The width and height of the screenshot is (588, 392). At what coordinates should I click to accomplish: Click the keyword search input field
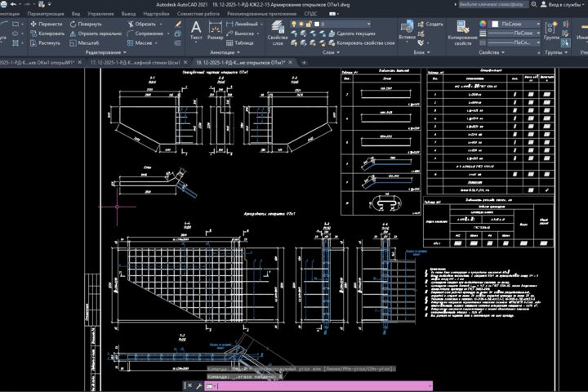(492, 5)
